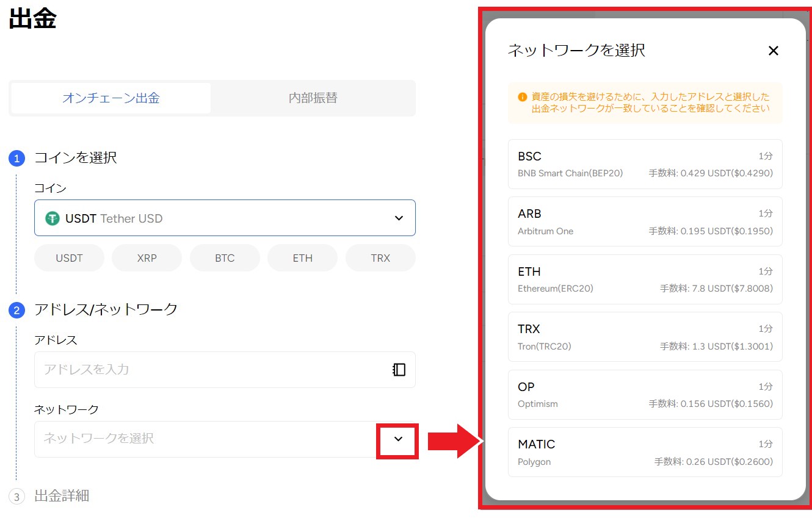Expand the ネットワークを選択 dropdown chevron

[x=399, y=439]
